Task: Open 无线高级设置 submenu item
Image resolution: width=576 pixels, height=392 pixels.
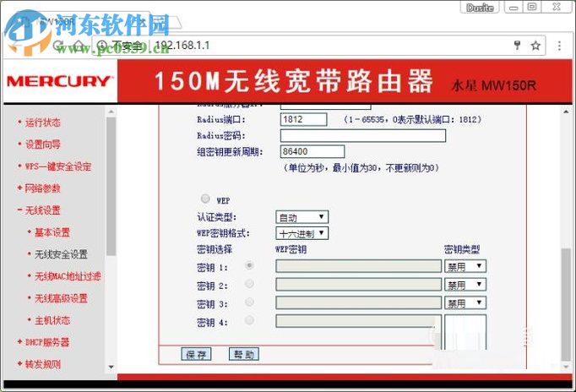Action: point(61,298)
